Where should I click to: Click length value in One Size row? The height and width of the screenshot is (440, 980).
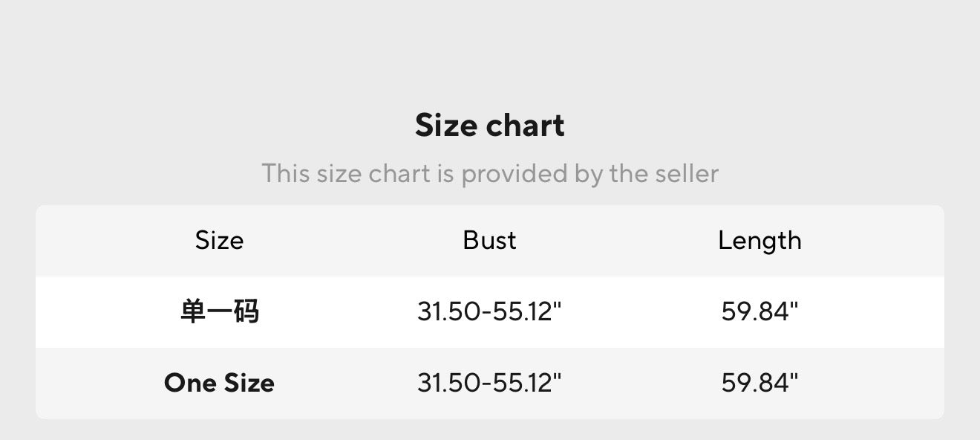click(x=759, y=383)
